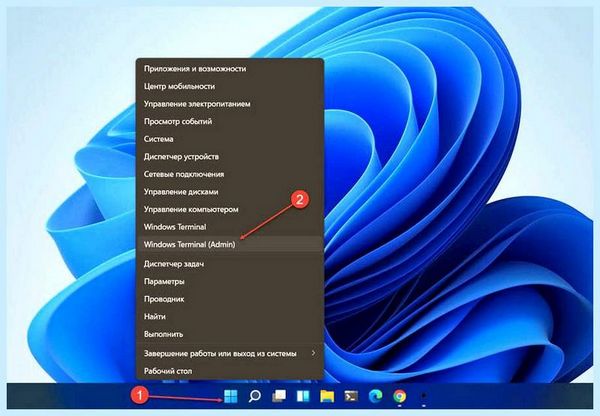
Task: Launch 'Windows Terminal (Admin)'
Action: 230,245
